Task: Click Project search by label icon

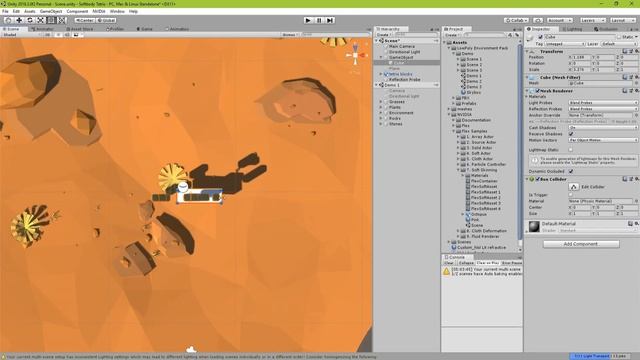Action: 516,35
